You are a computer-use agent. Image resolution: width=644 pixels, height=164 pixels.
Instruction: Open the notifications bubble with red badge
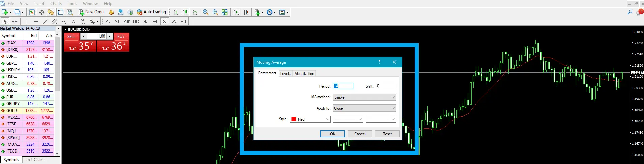point(640,12)
